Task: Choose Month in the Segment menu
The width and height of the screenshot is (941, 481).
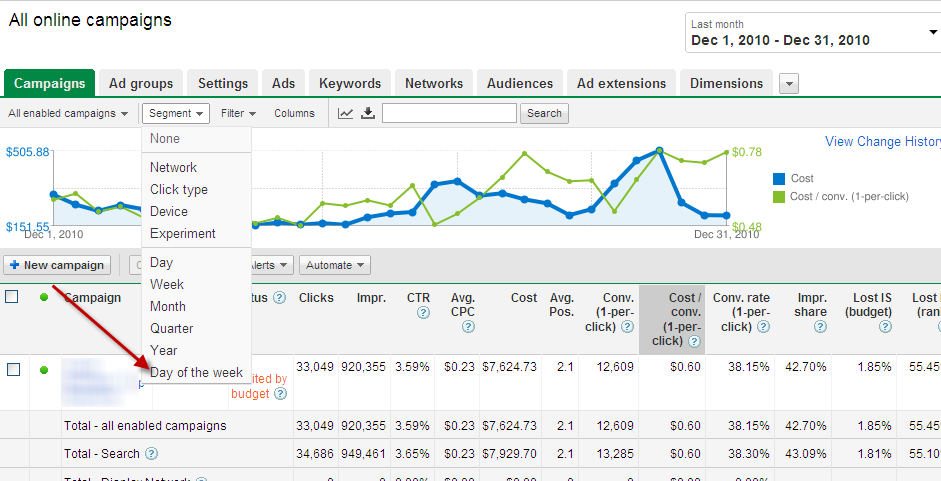Action: (196, 306)
